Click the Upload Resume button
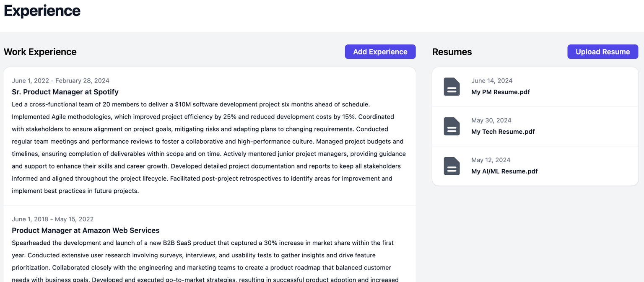This screenshot has height=282, width=644. [x=602, y=52]
